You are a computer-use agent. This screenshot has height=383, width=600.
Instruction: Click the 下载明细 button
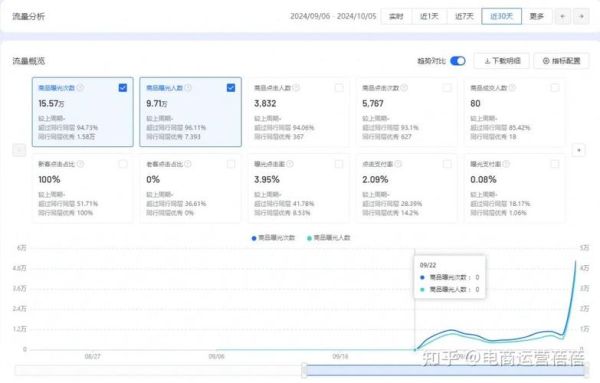pyautogui.click(x=502, y=61)
